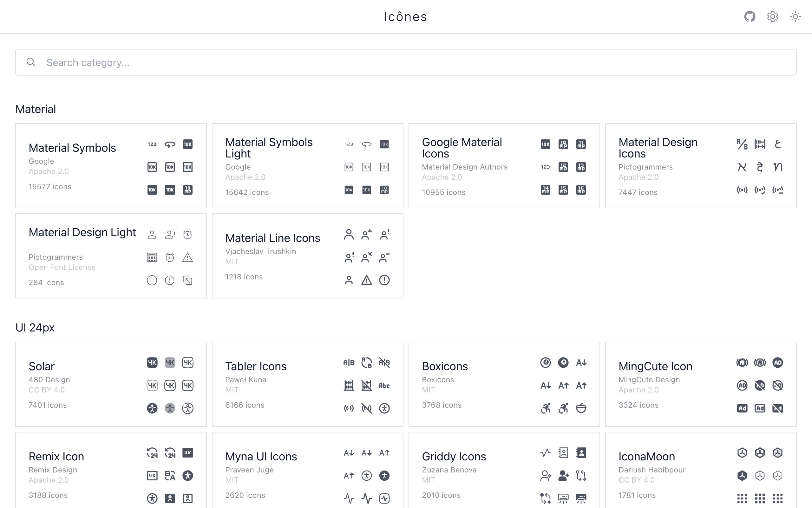Click the Abc icon in Tabler Icons

pyautogui.click(x=384, y=386)
